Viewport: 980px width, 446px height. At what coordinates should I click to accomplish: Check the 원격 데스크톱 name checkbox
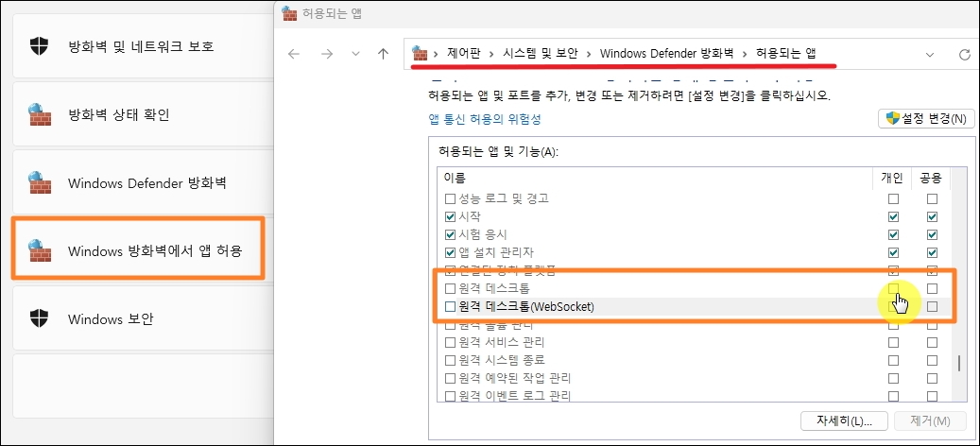click(450, 288)
